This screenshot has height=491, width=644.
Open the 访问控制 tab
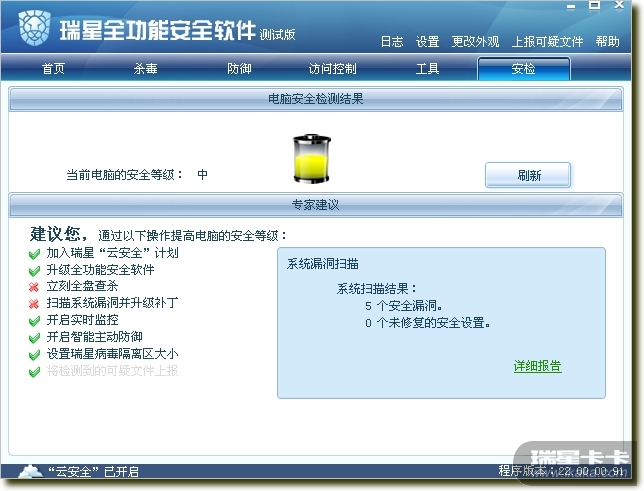click(333, 68)
